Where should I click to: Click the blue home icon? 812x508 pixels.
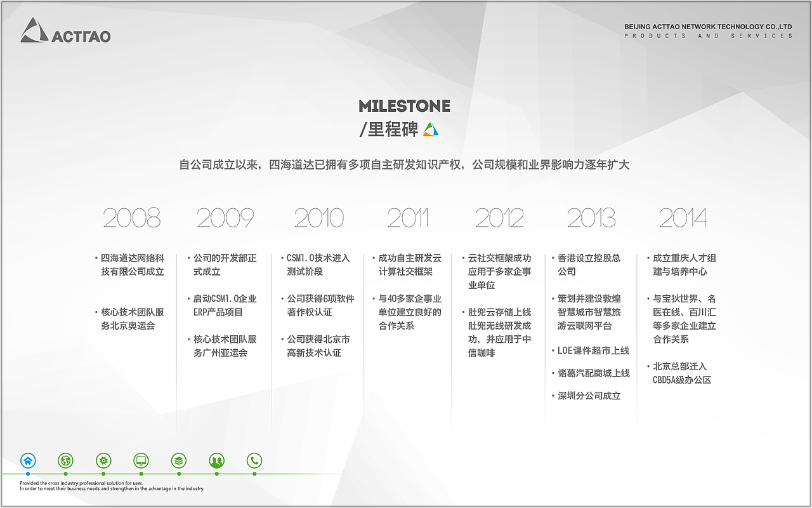tap(28, 461)
